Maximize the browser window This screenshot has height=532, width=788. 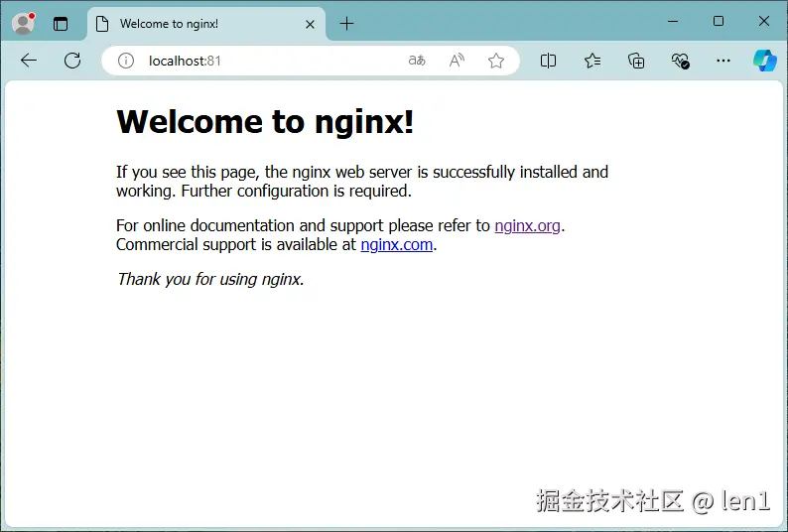coord(719,21)
